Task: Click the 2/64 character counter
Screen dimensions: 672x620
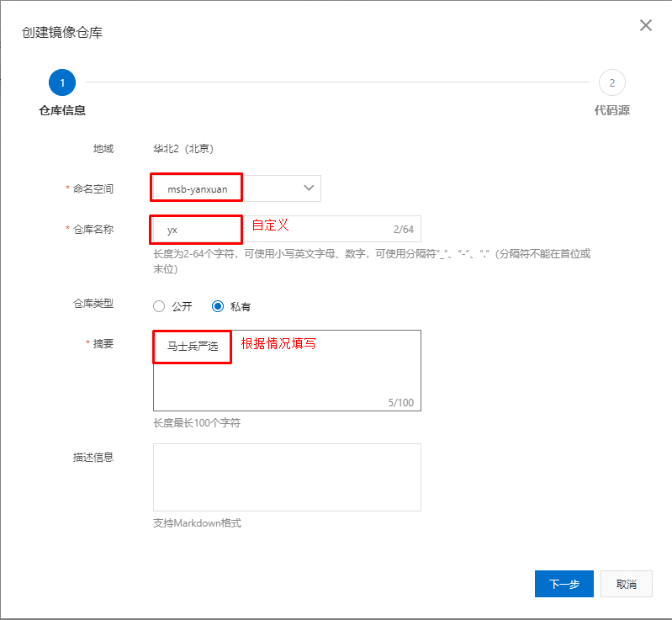Action: click(x=404, y=230)
